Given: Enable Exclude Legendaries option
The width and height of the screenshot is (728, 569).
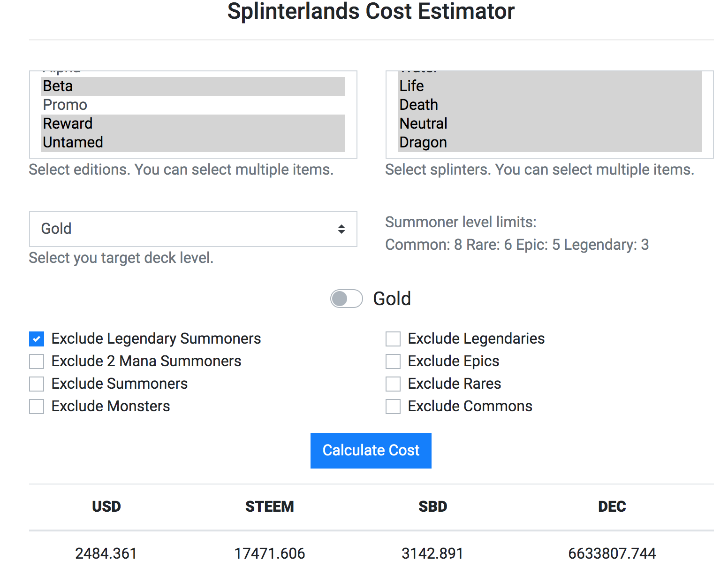Looking at the screenshot, I should (393, 339).
